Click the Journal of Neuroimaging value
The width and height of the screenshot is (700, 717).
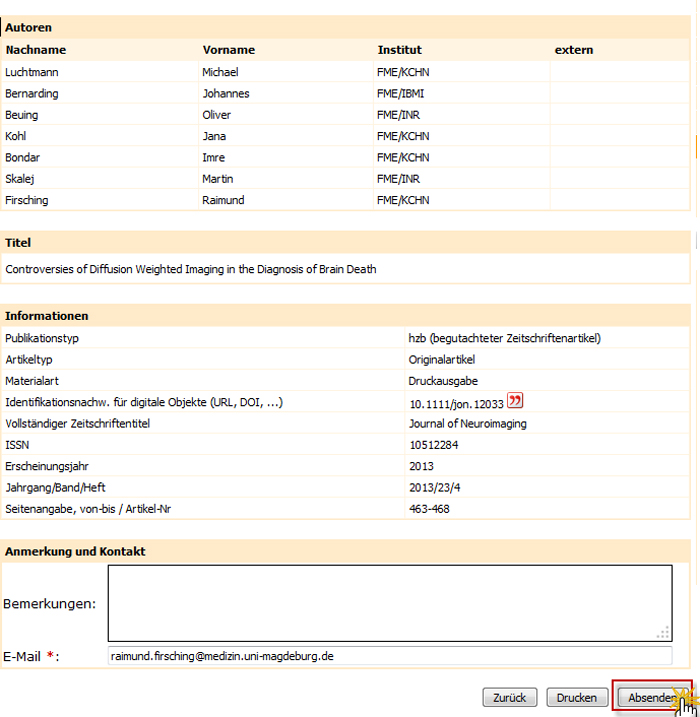coord(467,424)
